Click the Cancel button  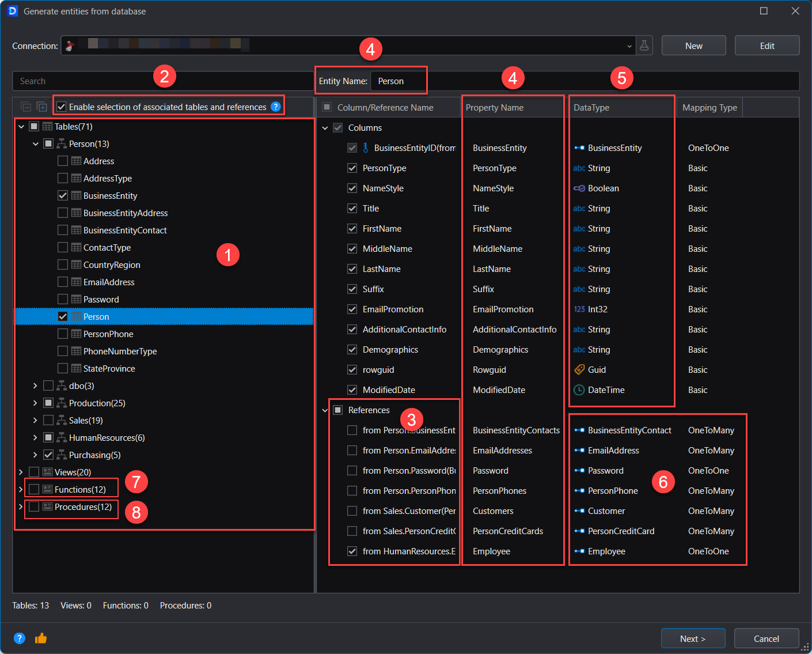[767, 638]
